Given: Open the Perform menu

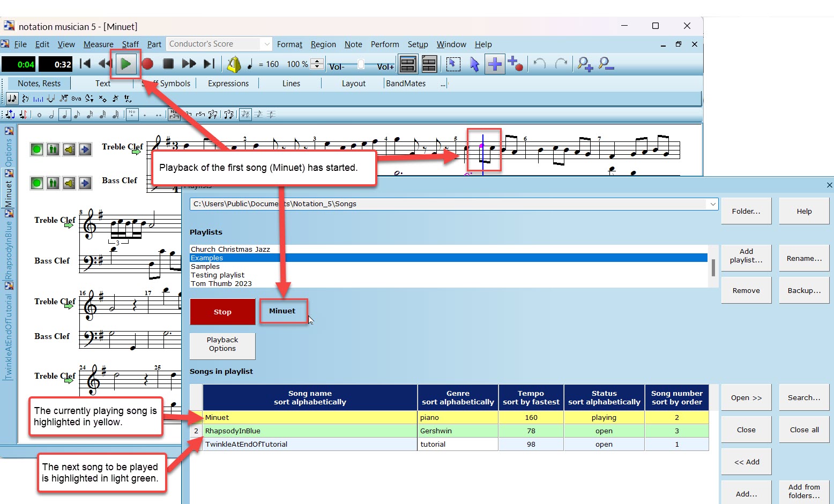Looking at the screenshot, I should click(x=385, y=44).
